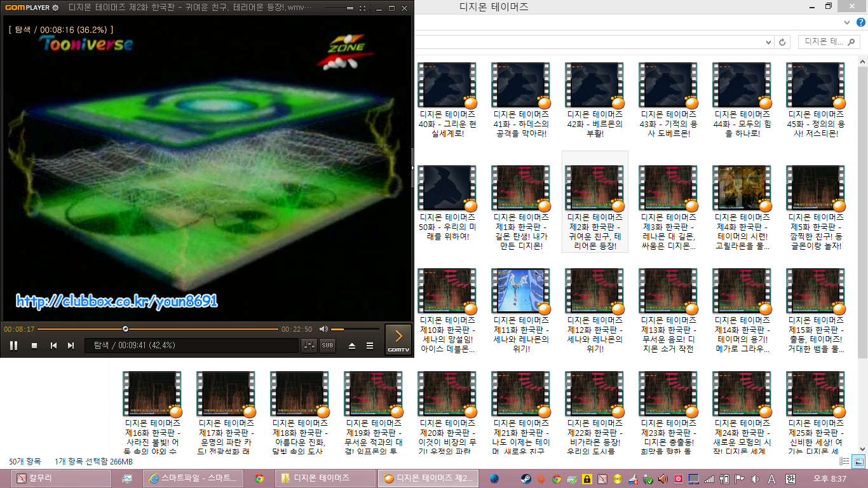The height and width of the screenshot is (488, 868).
Task: Click the eject/open file icon in GOM Player
Action: point(352,346)
